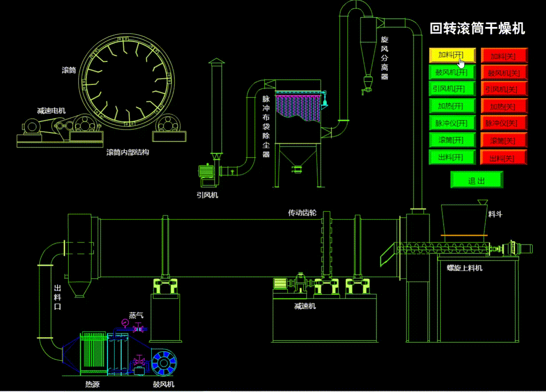Switch off 引风机[关] induced fan

[x=504, y=89]
